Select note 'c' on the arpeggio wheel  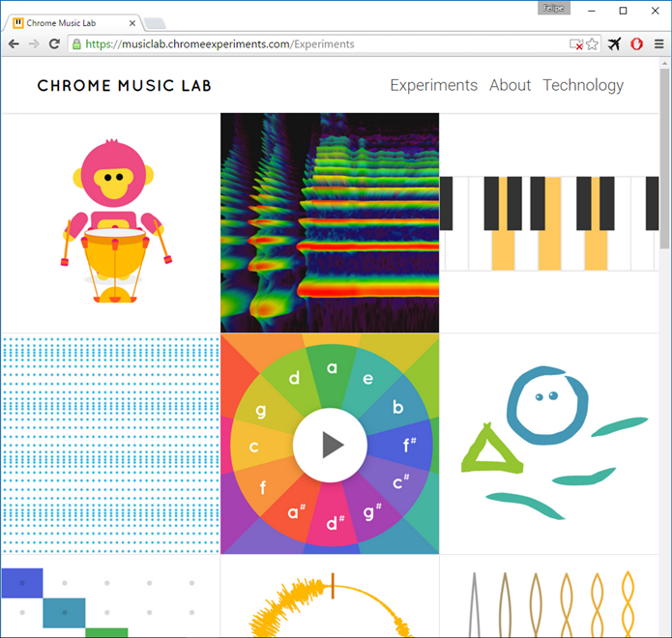[x=253, y=447]
